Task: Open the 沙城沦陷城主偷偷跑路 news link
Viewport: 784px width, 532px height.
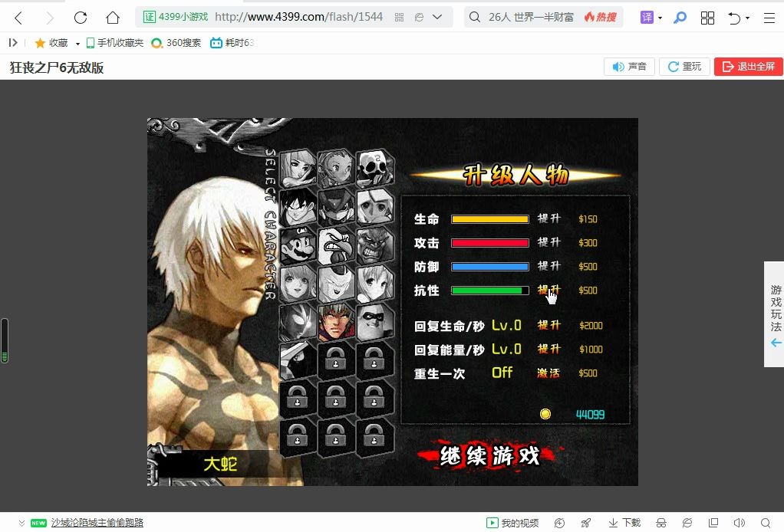Action: coord(97,523)
